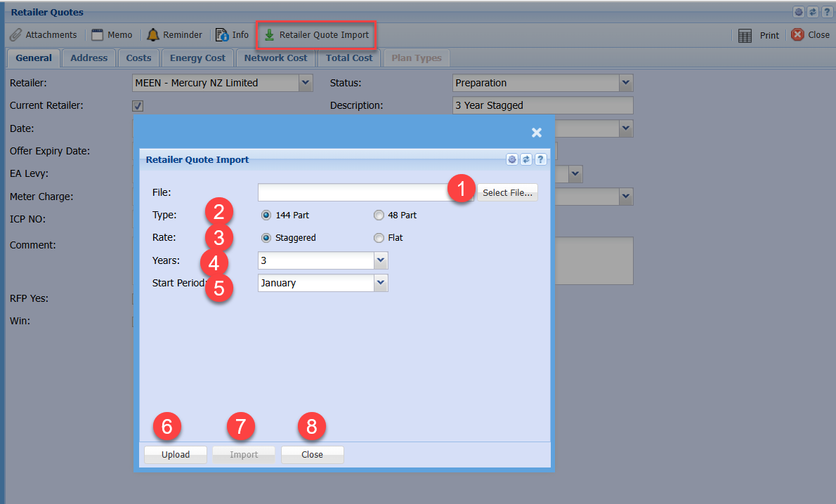This screenshot has width=836, height=504.
Task: Expand the Status dropdown showing Preparation
Action: coord(626,83)
